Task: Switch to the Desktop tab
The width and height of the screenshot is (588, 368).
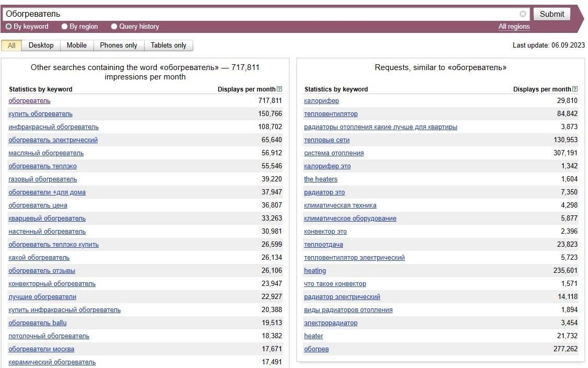Action: pyautogui.click(x=41, y=45)
